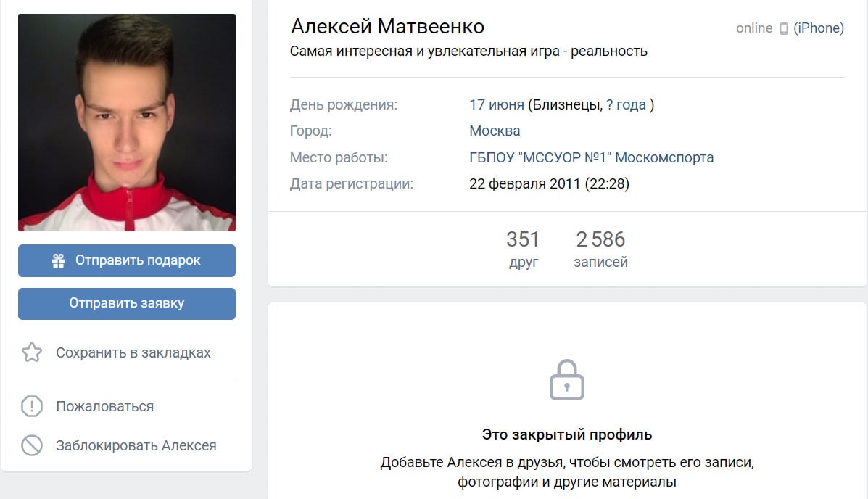Image resolution: width=868 pixels, height=499 pixels.
Task: Click the exclamation report icon
Action: pos(32,406)
